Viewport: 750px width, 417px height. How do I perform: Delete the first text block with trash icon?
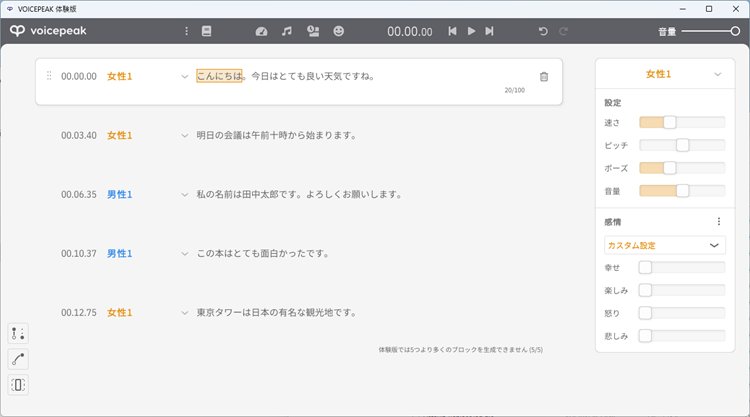(544, 77)
